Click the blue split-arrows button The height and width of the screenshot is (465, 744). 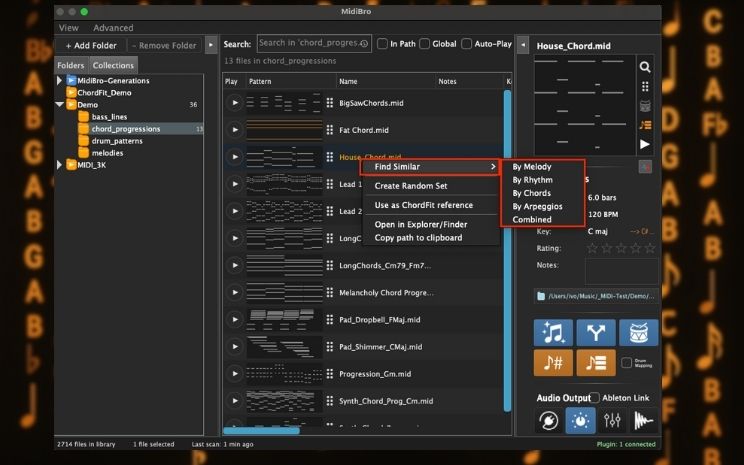[596, 332]
